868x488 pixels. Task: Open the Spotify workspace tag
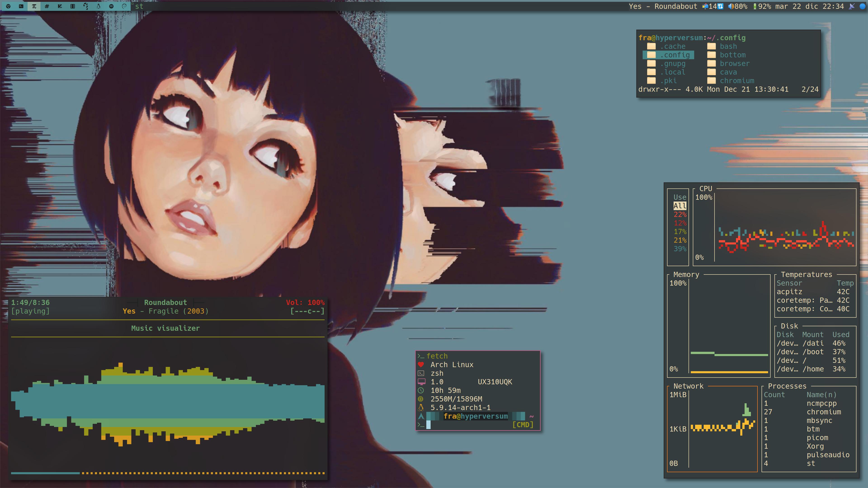(111, 6)
